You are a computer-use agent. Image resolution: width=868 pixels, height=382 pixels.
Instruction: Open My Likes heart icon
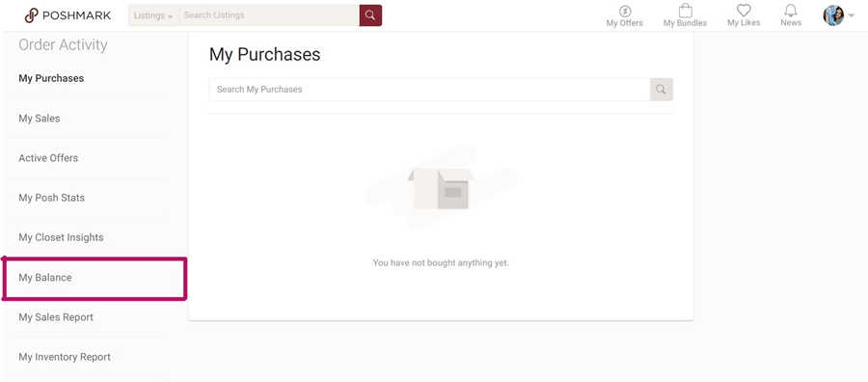[x=744, y=11]
